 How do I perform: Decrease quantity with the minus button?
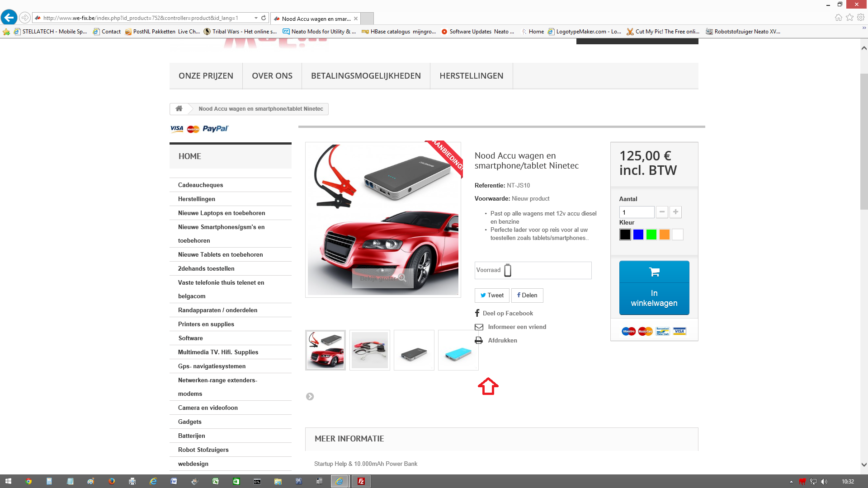pos(662,212)
